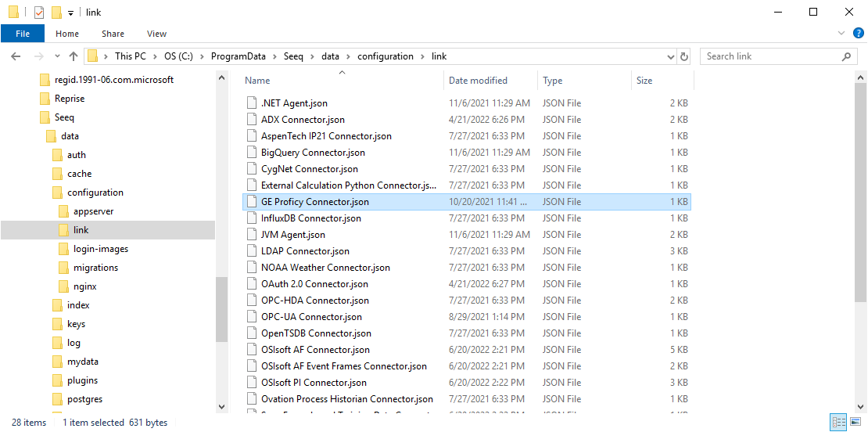This screenshot has width=868, height=432.
Task: Switch to Details view layout icon
Action: coord(837,423)
